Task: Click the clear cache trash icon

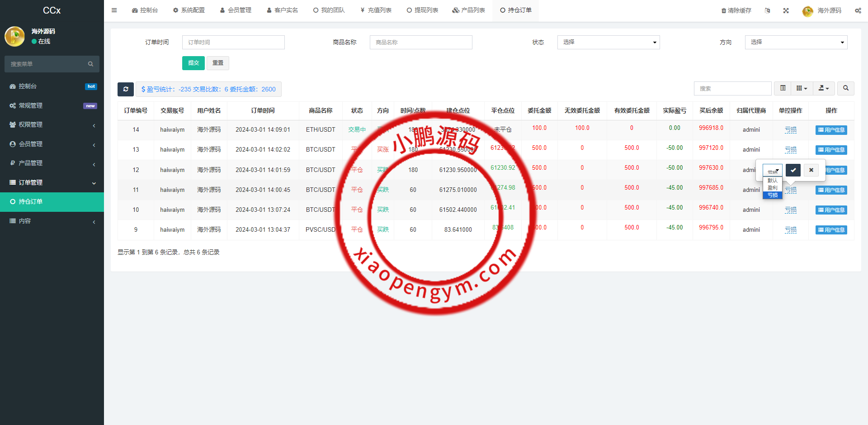Action: 736,10
